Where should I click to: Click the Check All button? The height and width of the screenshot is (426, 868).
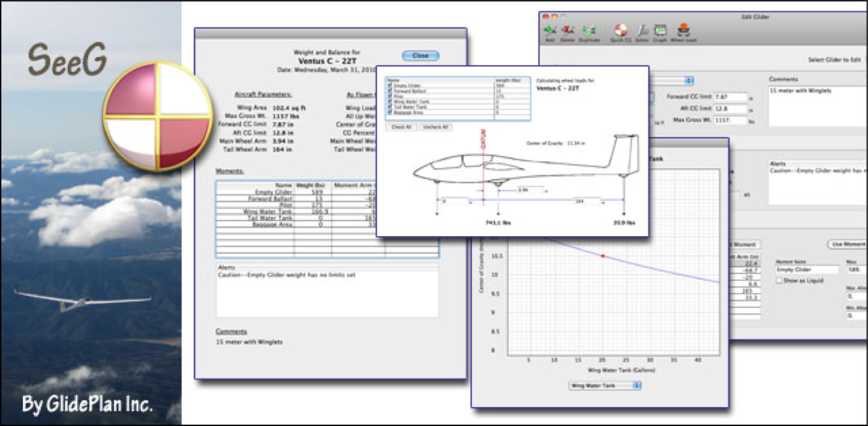click(402, 127)
